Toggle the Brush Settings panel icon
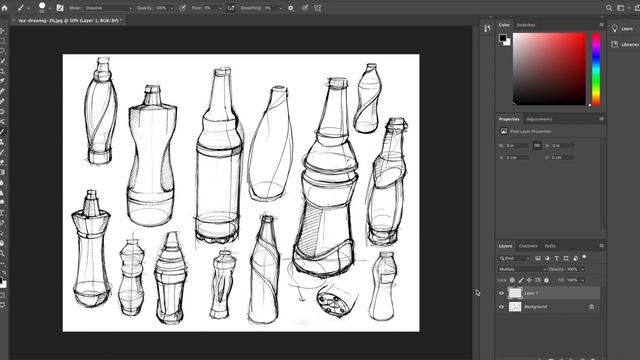The width and height of the screenshot is (640, 360). coord(60,8)
